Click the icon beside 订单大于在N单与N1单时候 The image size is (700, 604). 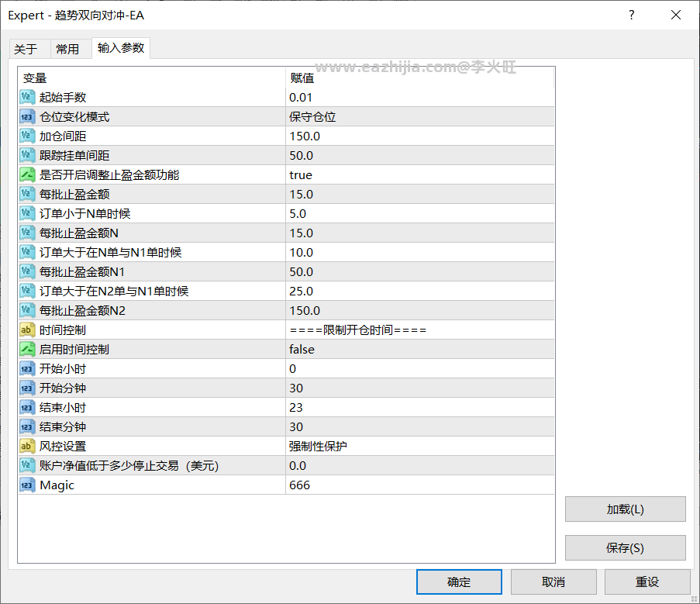coord(27,252)
